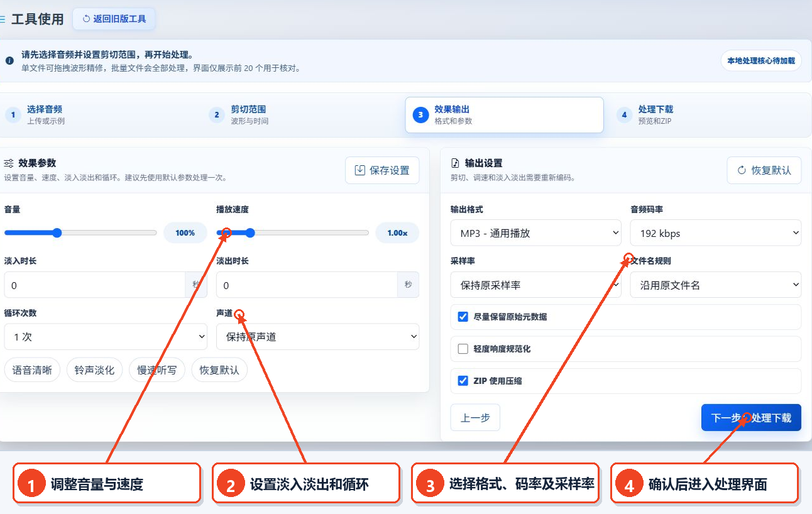Viewport: 812px width, 514px height.
Task: Click the audio file icon beside 输出设置
Action: [x=456, y=163]
